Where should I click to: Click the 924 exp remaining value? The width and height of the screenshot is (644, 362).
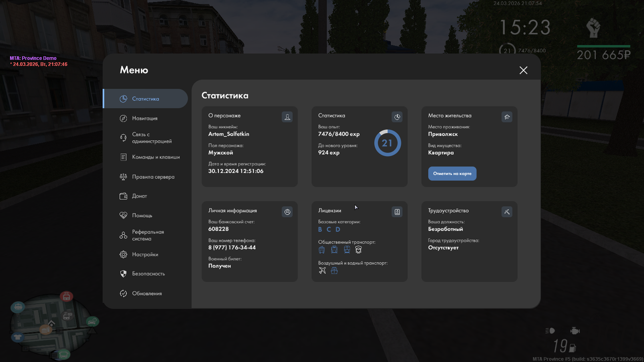pos(329,152)
